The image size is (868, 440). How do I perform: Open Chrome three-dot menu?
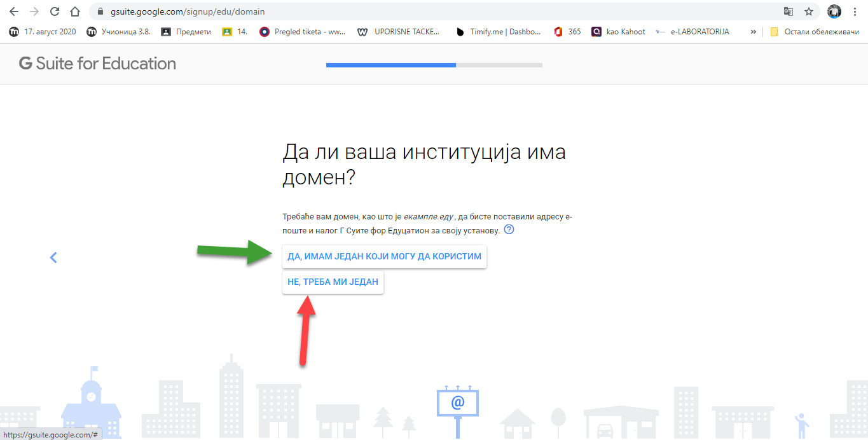pos(856,11)
